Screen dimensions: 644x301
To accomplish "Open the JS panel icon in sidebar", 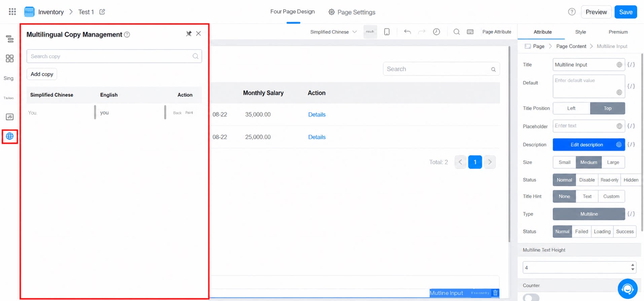I will point(10,117).
